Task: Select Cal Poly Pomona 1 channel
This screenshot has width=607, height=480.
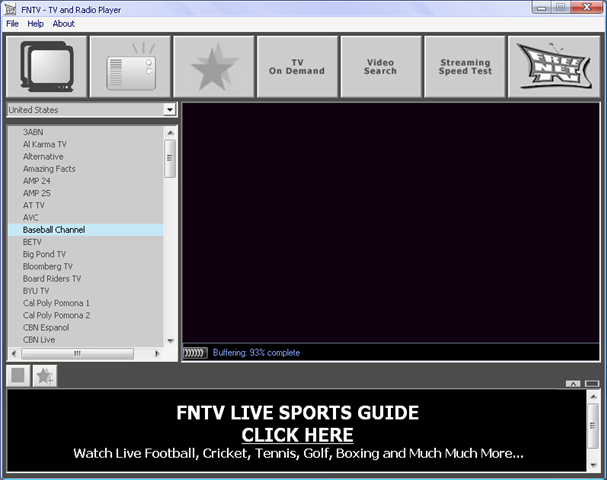Action: [x=86, y=303]
